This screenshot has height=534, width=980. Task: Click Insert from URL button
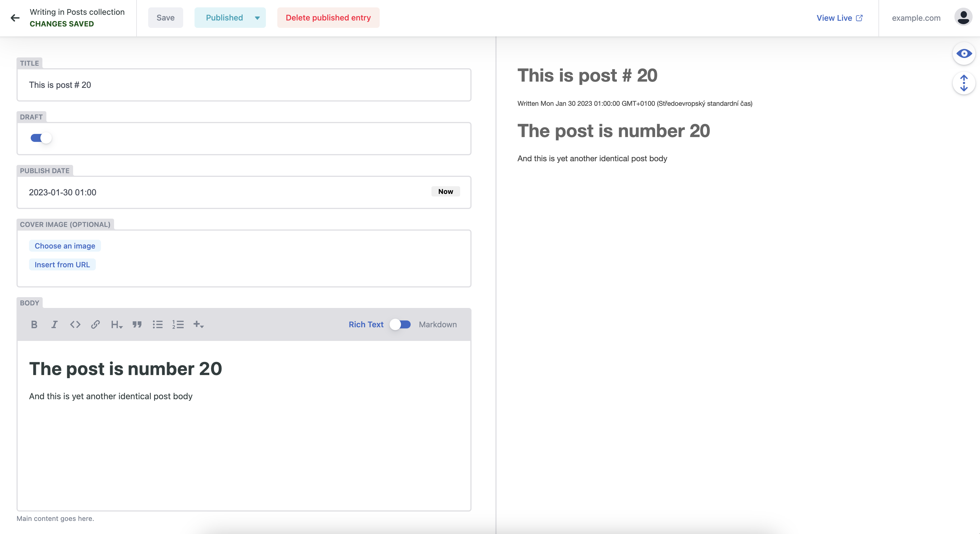[x=62, y=264]
